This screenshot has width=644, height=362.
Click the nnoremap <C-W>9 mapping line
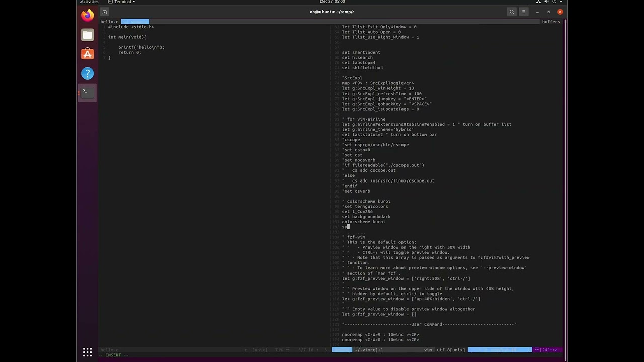(x=380, y=335)
